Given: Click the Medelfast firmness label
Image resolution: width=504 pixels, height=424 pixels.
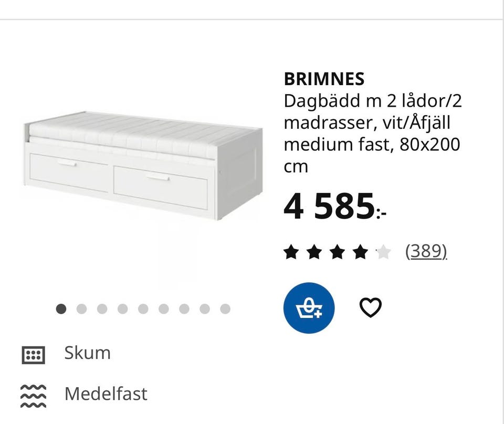Looking at the screenshot, I should pyautogui.click(x=106, y=394).
